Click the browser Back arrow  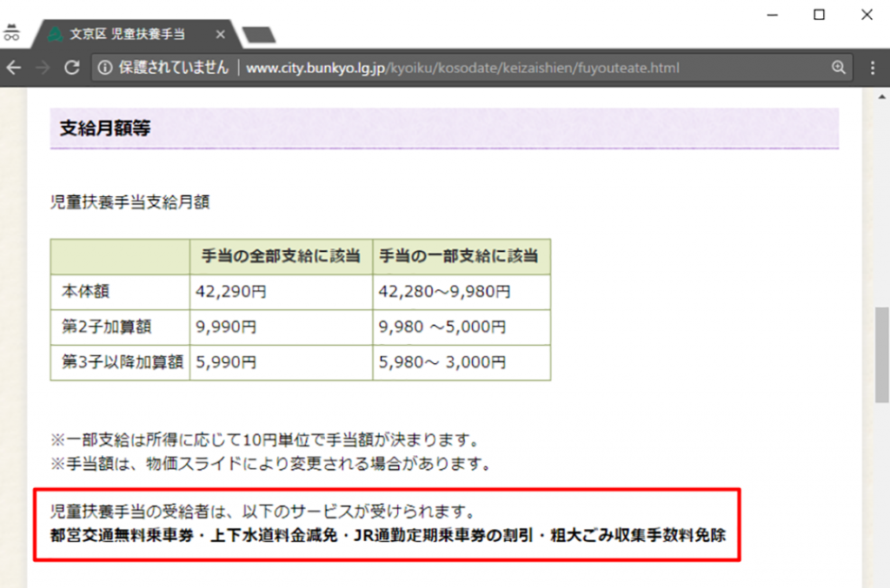tap(14, 68)
